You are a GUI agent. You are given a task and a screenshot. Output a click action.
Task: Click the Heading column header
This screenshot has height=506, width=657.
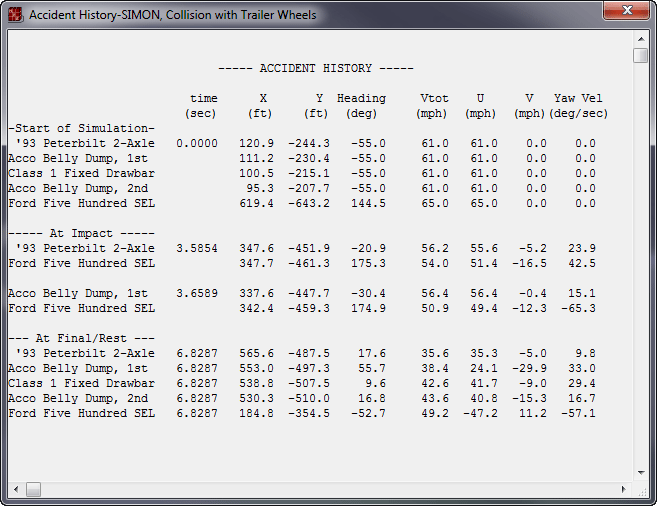pyautogui.click(x=361, y=99)
